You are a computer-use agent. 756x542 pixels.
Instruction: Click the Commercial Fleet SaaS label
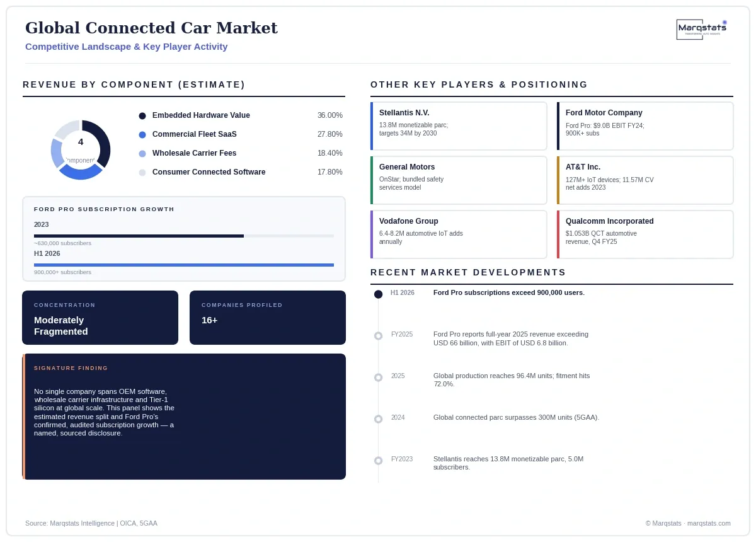point(195,134)
